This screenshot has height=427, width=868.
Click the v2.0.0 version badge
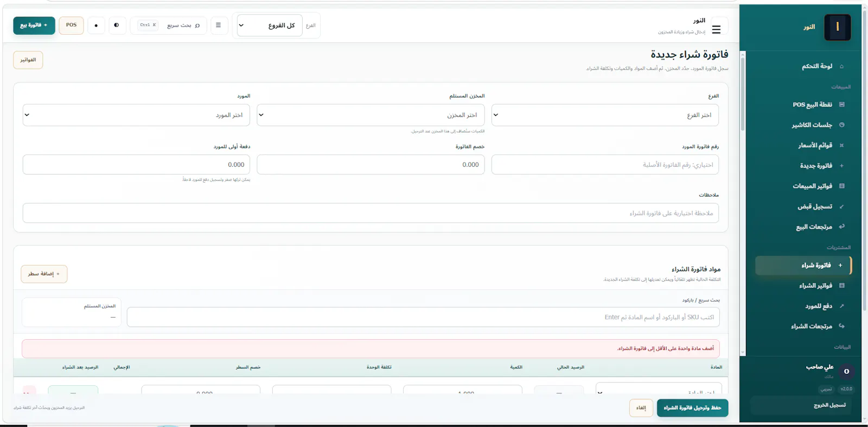click(x=846, y=389)
